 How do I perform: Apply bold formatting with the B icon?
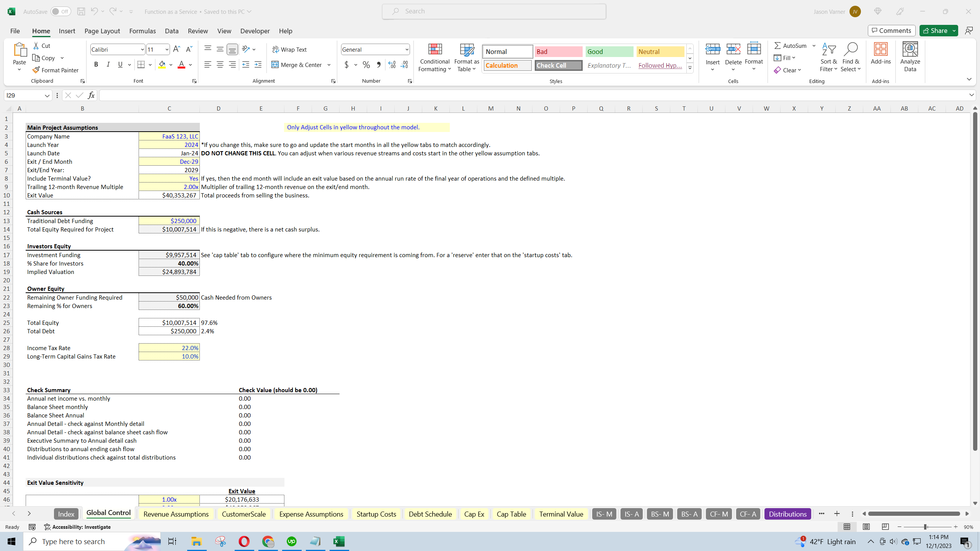[x=96, y=65]
